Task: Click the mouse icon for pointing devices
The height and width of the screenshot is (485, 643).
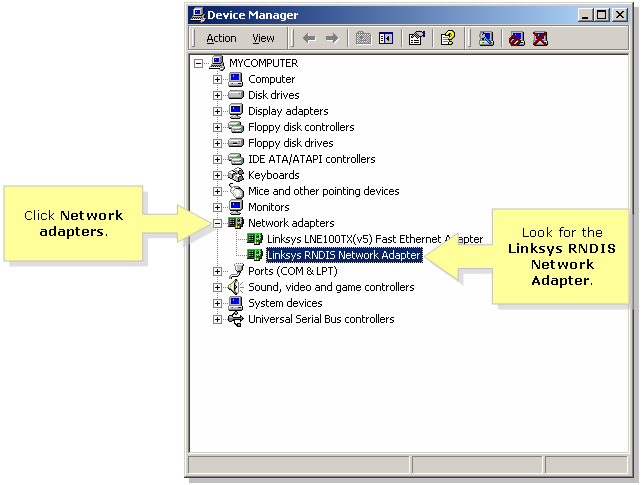Action: click(x=237, y=191)
